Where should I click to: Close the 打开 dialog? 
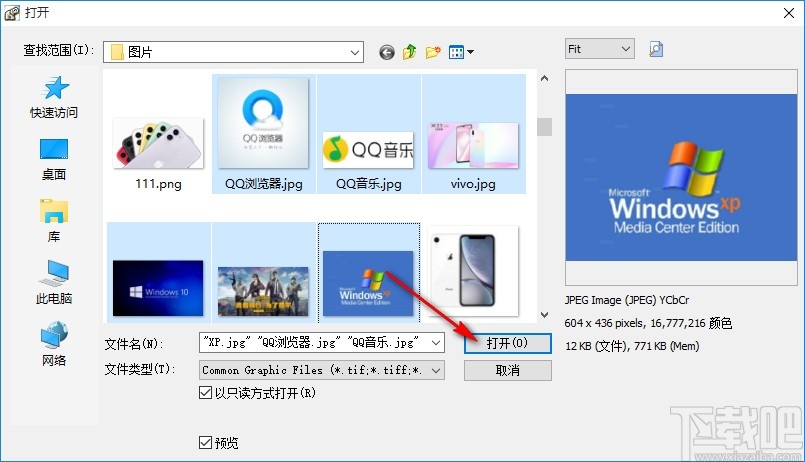[x=789, y=13]
